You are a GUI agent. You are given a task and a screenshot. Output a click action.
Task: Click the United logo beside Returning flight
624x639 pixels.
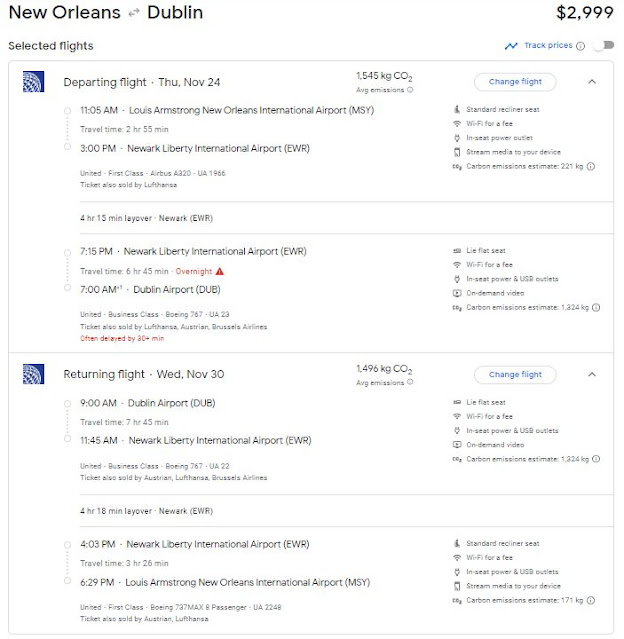(33, 374)
